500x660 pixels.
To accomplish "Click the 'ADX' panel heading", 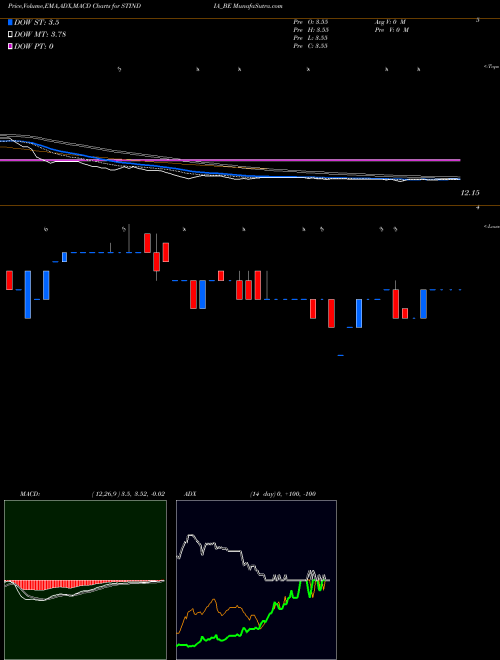I will click(x=190, y=494).
